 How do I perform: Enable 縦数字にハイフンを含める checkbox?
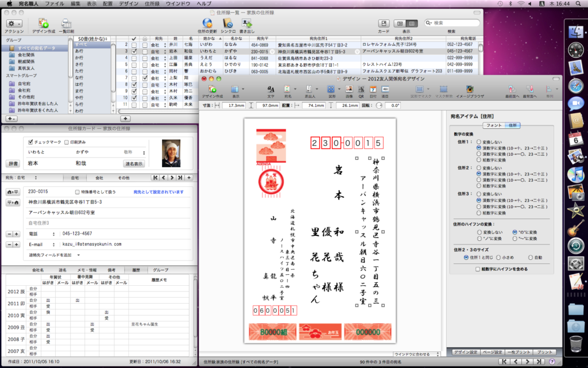tap(478, 269)
